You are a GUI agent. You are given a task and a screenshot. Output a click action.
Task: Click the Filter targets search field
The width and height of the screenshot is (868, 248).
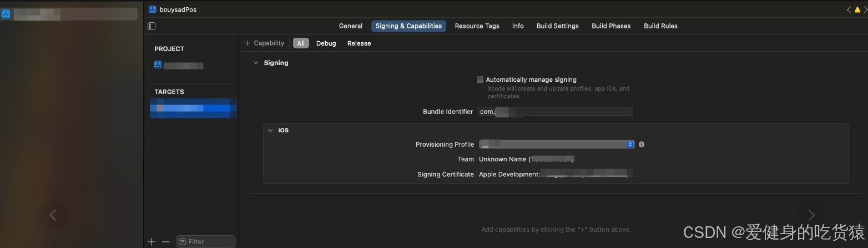206,242
